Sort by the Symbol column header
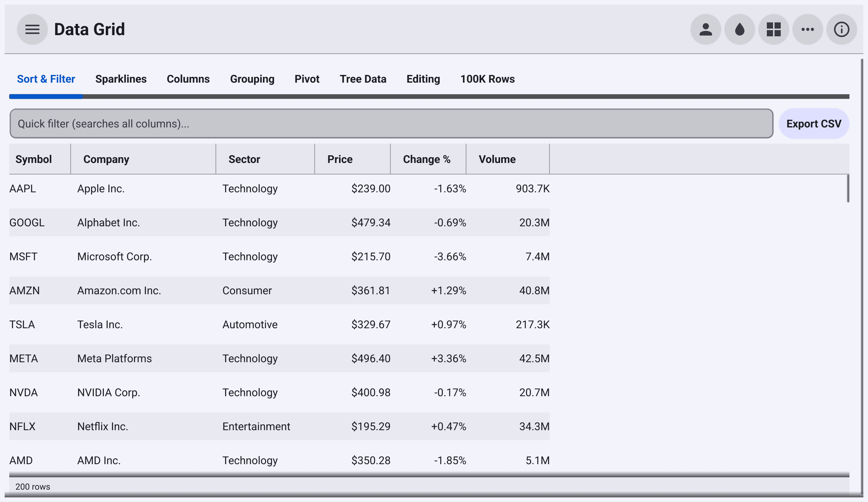868x502 pixels. (40, 159)
